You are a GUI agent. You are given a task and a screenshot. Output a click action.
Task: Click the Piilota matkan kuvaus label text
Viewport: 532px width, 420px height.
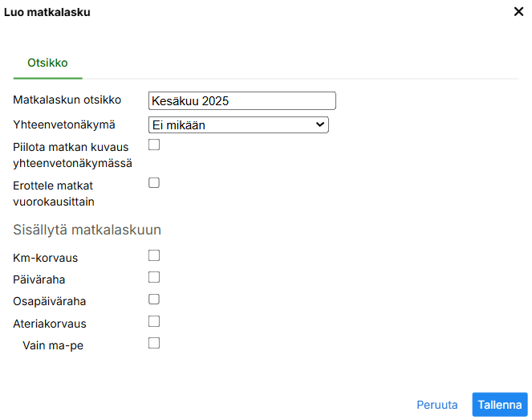tap(72, 155)
